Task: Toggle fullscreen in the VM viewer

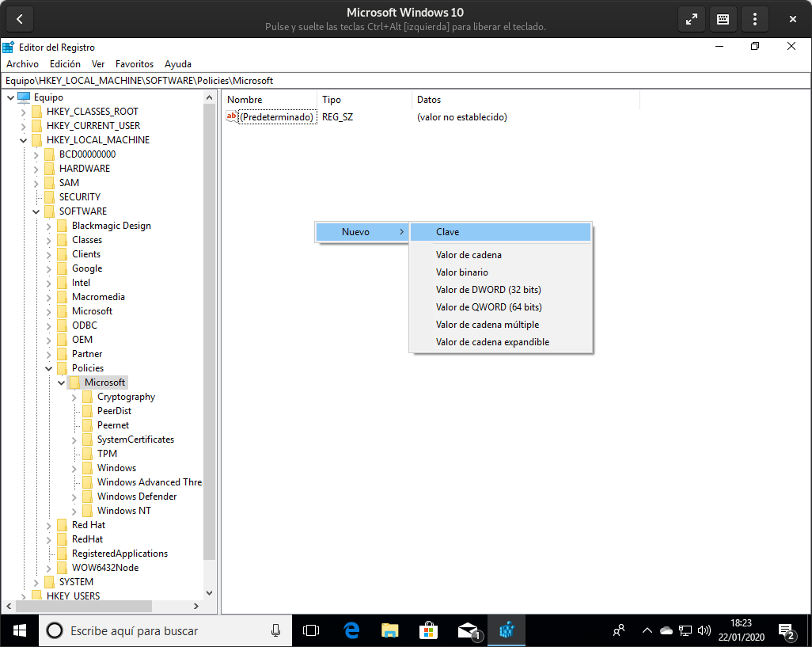Action: [x=692, y=19]
